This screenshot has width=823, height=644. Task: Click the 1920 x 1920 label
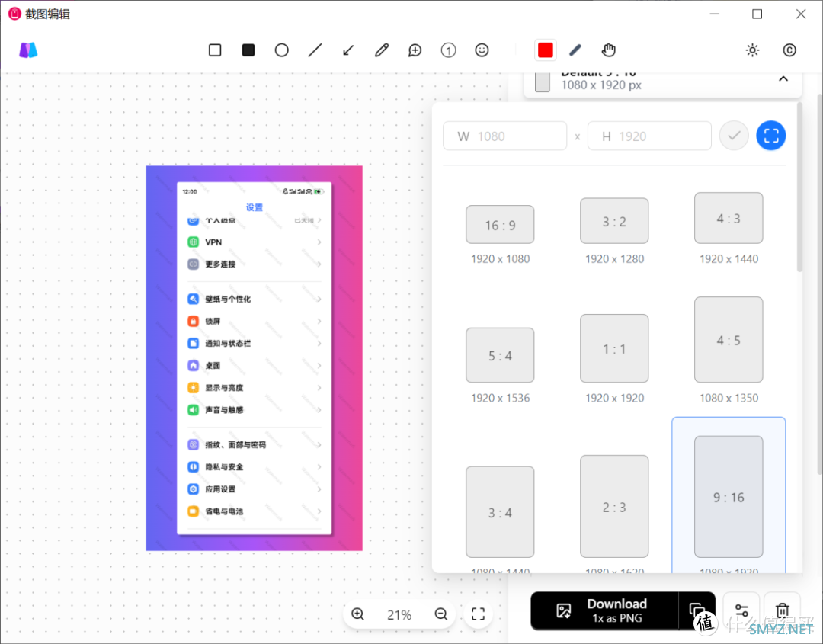click(615, 398)
